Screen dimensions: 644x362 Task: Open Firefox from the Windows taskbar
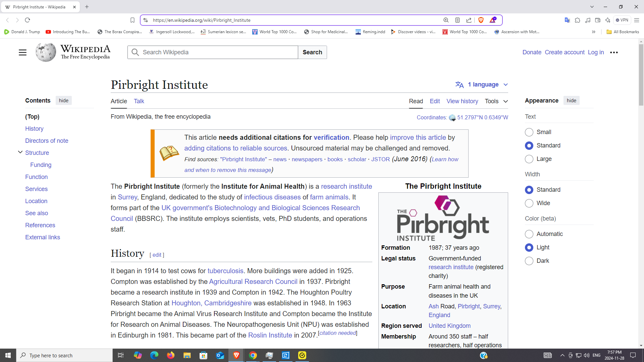(x=170, y=355)
